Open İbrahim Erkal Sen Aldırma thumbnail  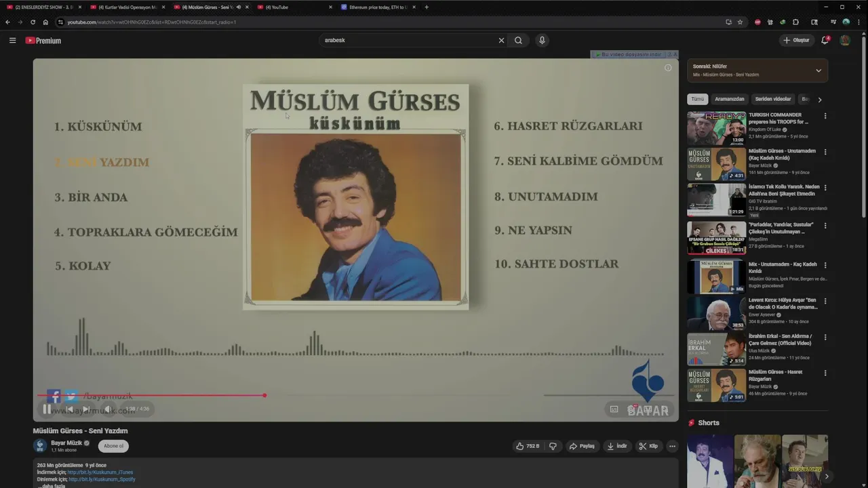[x=716, y=349]
